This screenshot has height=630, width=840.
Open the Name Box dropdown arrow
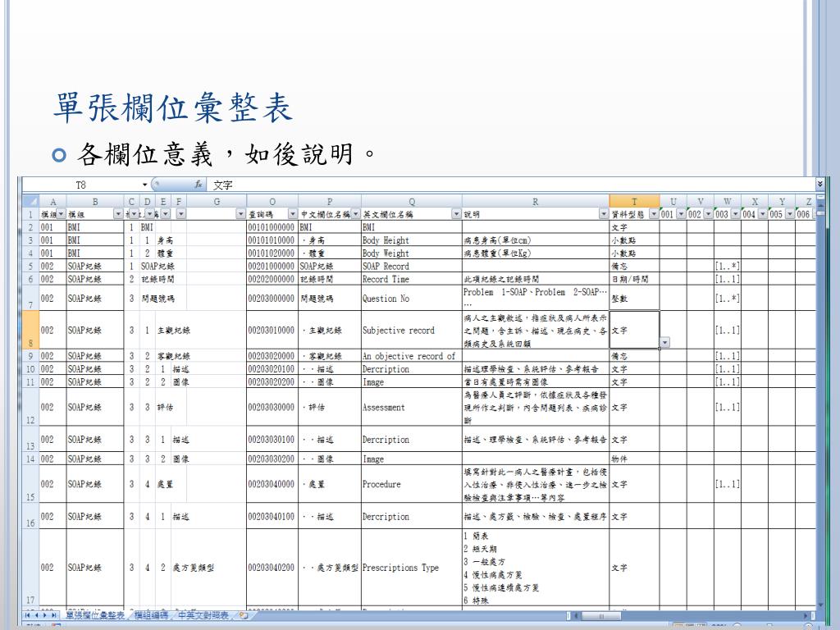point(144,185)
